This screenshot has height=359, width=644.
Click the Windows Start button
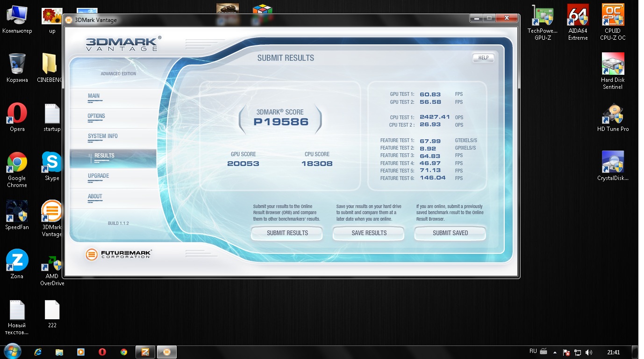[12, 352]
